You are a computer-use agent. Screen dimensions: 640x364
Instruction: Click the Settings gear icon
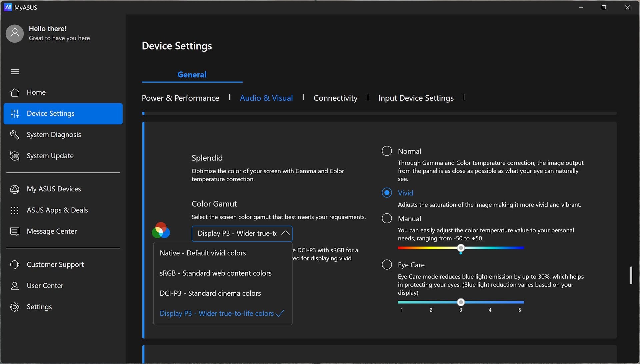[x=15, y=307]
